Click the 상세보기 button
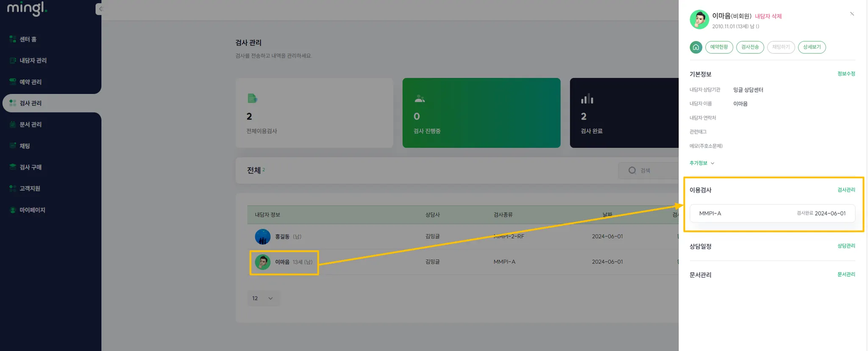Screen dimensions: 868x351 [x=812, y=47]
